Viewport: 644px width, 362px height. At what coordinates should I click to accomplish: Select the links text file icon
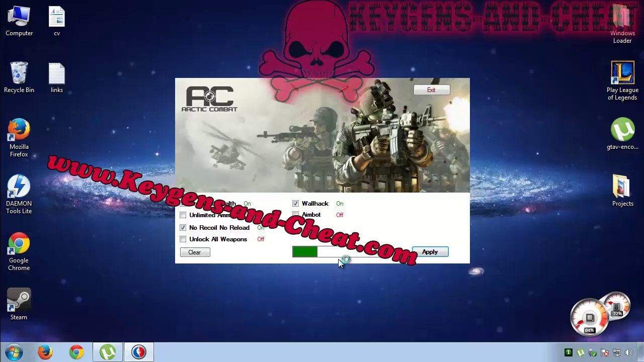point(57,78)
